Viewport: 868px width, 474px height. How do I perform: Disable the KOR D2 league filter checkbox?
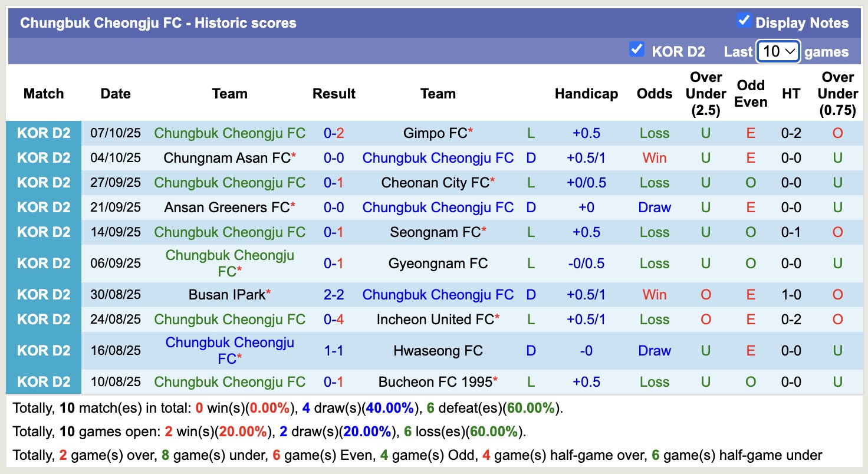click(x=636, y=50)
